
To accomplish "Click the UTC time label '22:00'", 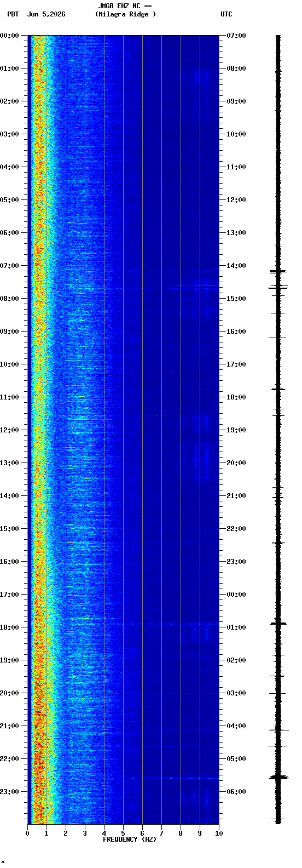I will tap(236, 529).
